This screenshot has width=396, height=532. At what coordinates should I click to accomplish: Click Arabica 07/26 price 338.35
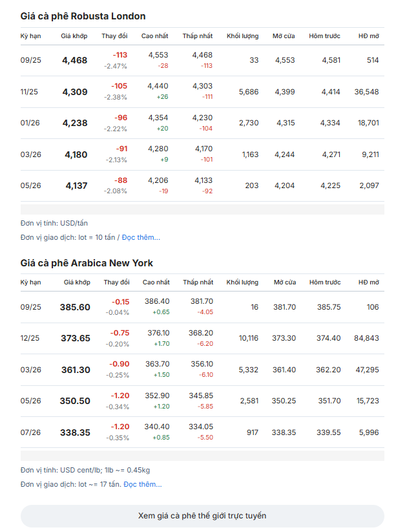pos(76,432)
